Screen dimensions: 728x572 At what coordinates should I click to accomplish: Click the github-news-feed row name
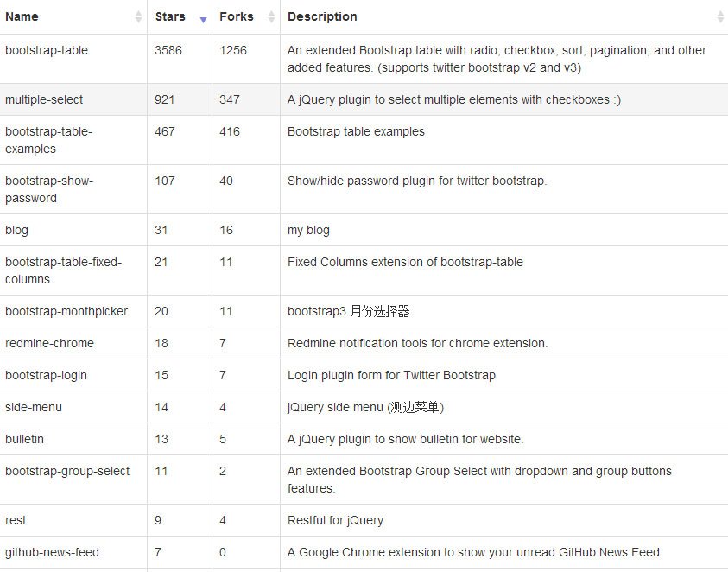click(x=52, y=552)
